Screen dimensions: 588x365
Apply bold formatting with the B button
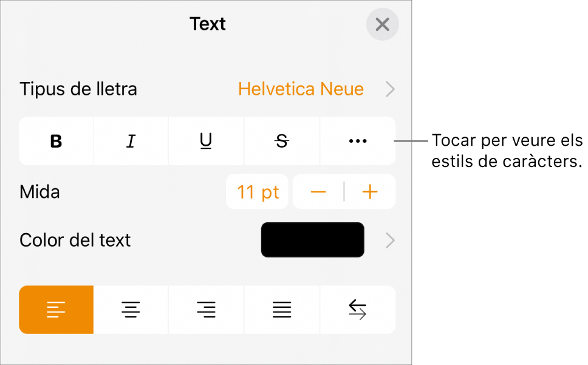click(x=56, y=141)
